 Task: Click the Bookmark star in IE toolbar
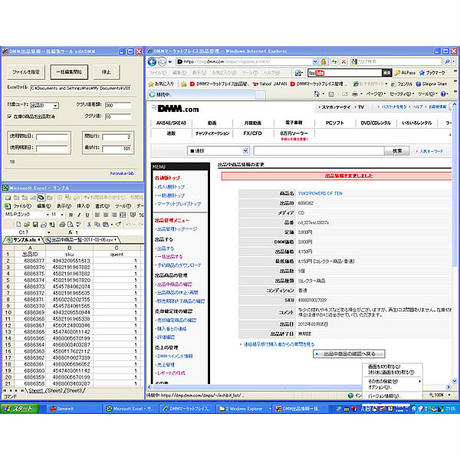(x=432, y=73)
